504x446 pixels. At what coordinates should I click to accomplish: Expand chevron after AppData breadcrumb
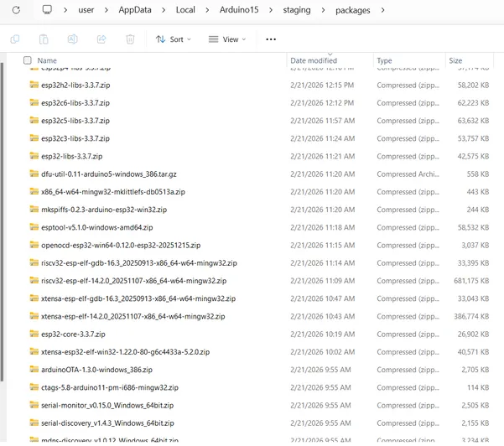pos(164,10)
